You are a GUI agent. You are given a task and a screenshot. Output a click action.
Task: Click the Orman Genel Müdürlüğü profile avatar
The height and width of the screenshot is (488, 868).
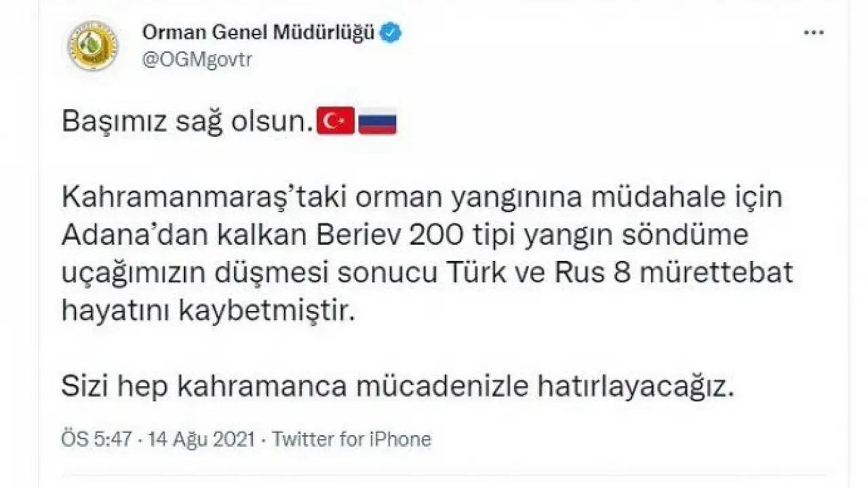tap(93, 46)
